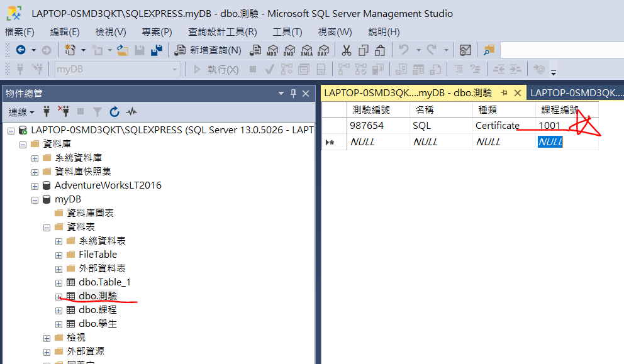This screenshot has height=364, width=624.
Task: Click the highlighted NULL cell under 課程編號
Action: pos(567,142)
